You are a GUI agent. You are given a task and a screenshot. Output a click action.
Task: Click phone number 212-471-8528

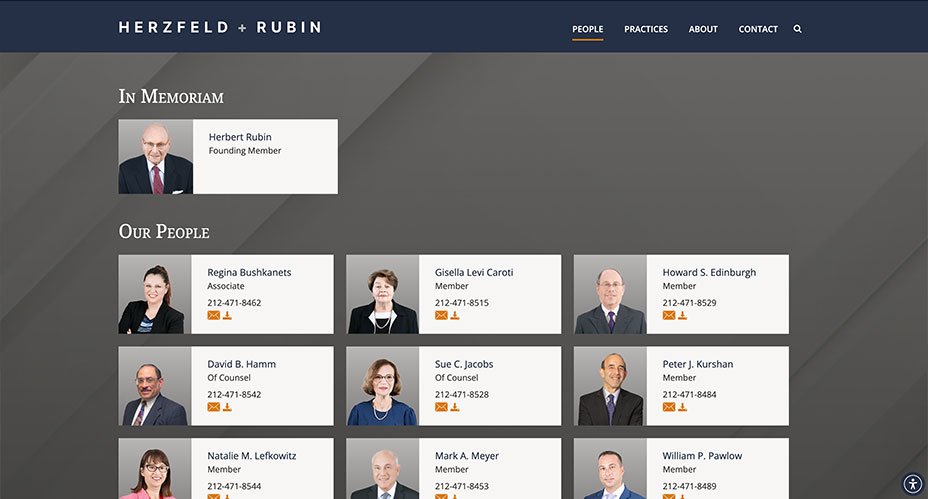click(462, 394)
